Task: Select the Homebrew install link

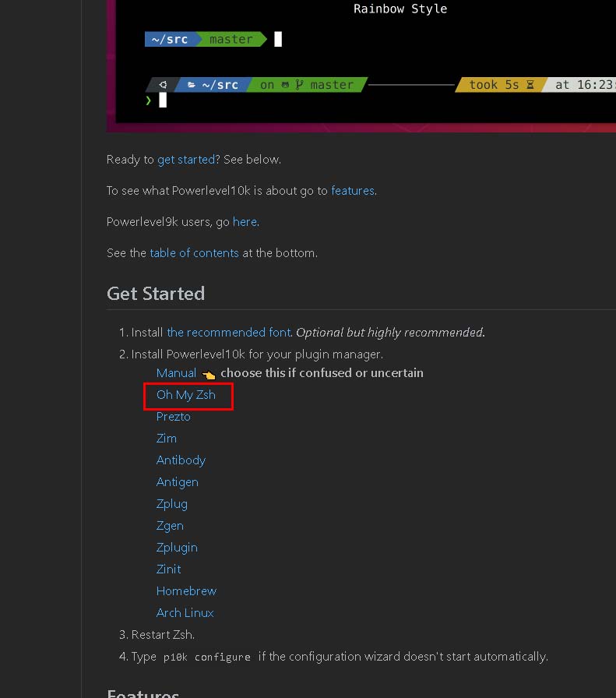Action: (186, 591)
